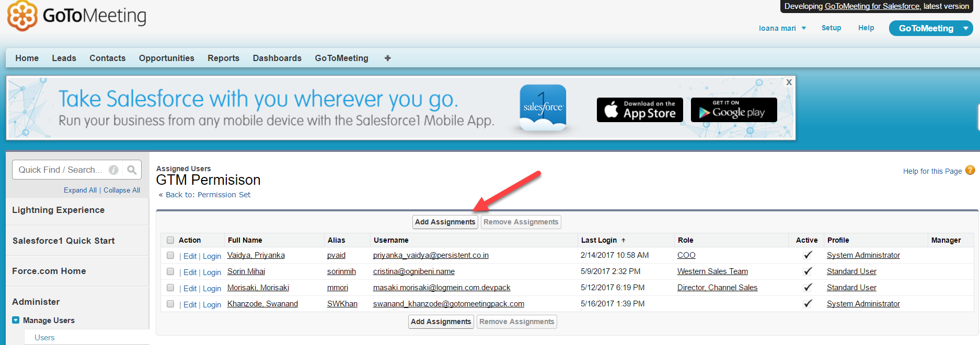Open Force.com Home sidebar item
The height and width of the screenshot is (345, 980).
pyautogui.click(x=49, y=271)
